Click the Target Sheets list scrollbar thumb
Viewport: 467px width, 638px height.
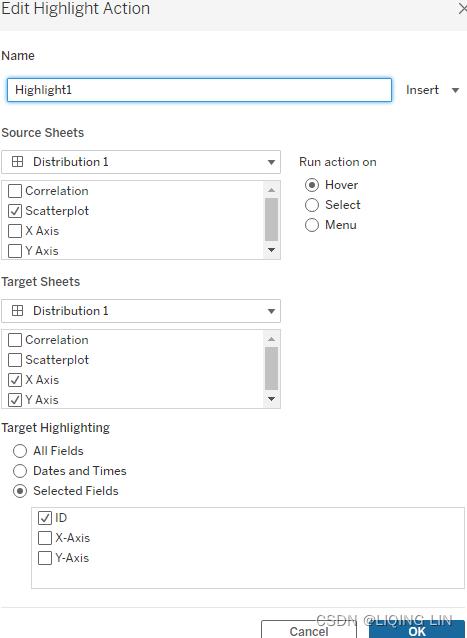[271, 368]
